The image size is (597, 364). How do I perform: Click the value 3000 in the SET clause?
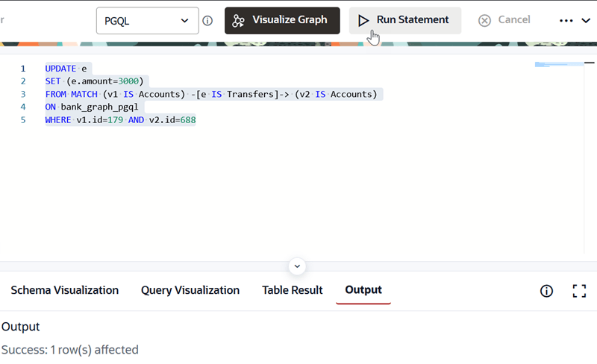[x=128, y=81]
